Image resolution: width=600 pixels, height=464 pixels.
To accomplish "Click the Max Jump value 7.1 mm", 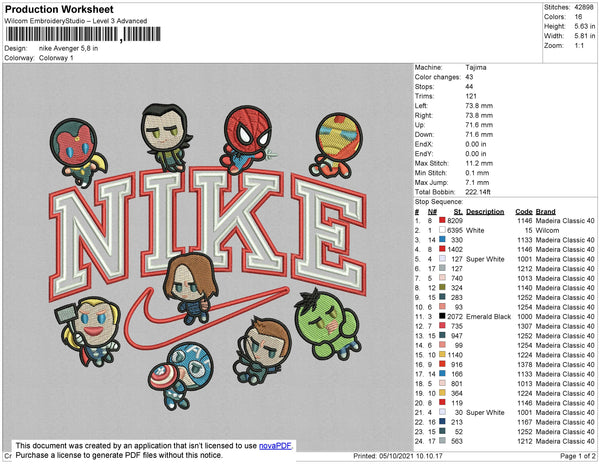I will [478, 182].
